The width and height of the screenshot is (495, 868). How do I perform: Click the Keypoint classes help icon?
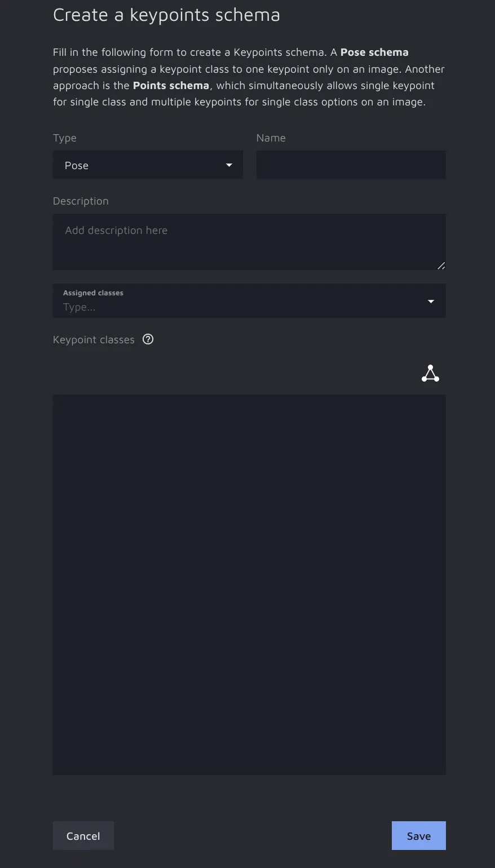148,339
